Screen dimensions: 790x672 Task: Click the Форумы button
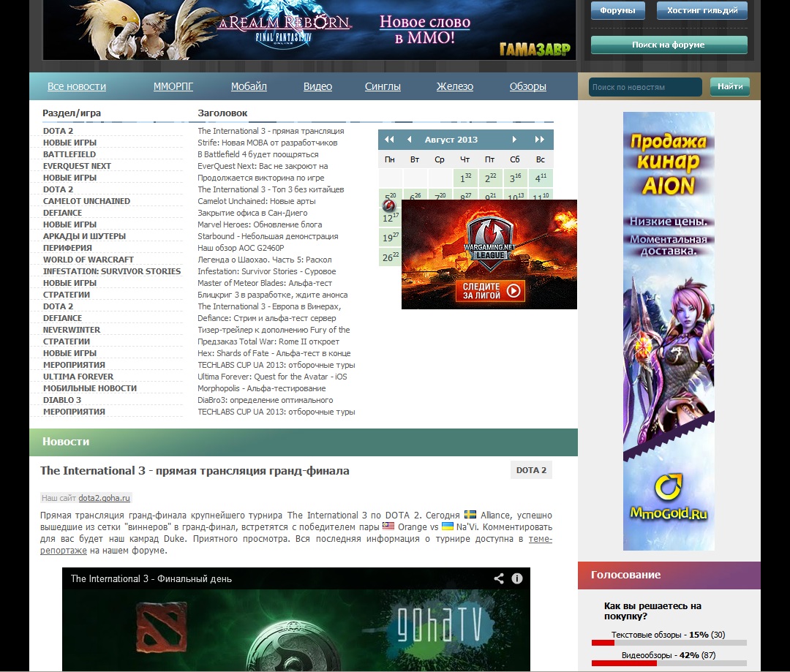pos(617,11)
